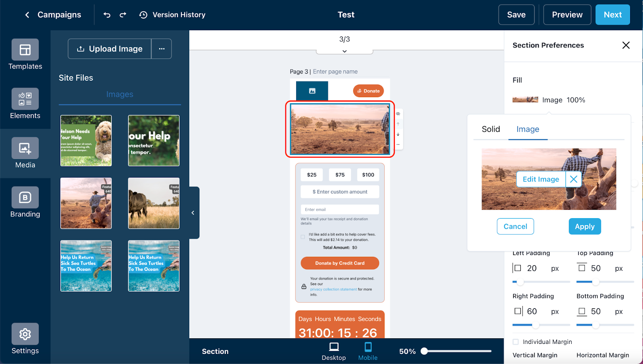Expand the page selector chevron under 3/3
643x364 pixels.
point(344,51)
